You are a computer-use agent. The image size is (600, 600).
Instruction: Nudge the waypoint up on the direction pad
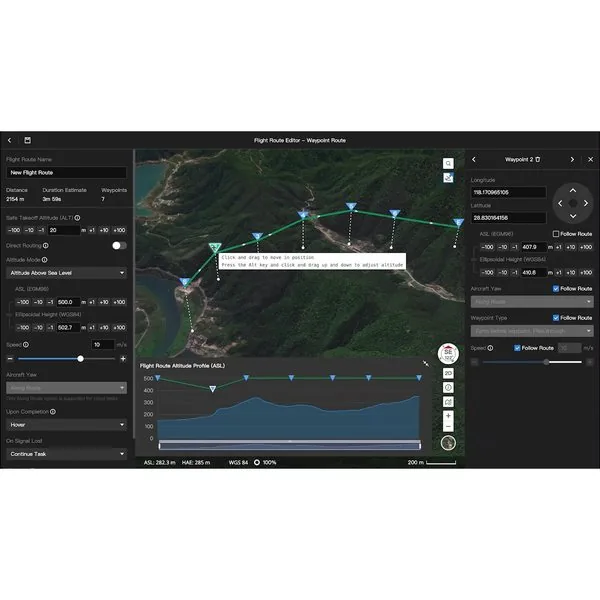(573, 191)
